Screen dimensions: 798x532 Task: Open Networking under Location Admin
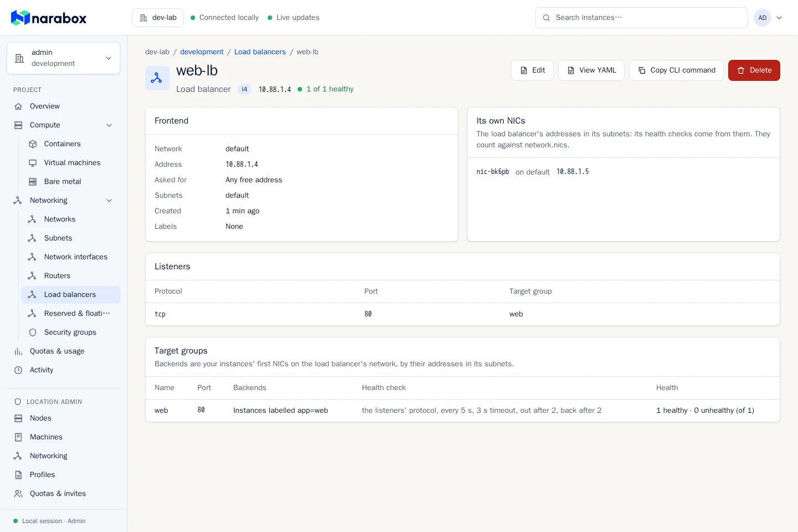[64, 456]
